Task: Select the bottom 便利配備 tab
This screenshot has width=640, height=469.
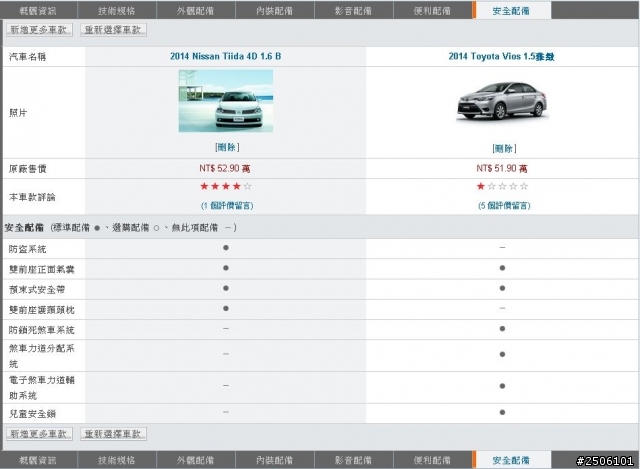Action: click(432, 460)
